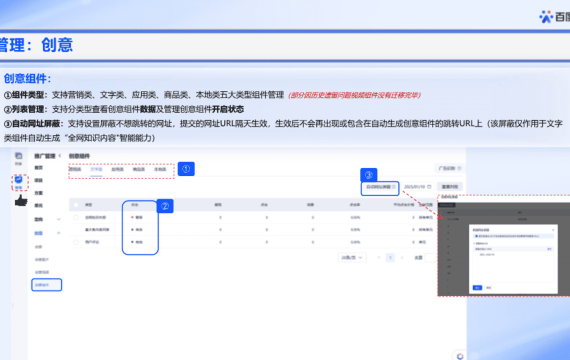This screenshot has height=360, width=570.
Task: Go to the next page arrow
Action: (402, 257)
